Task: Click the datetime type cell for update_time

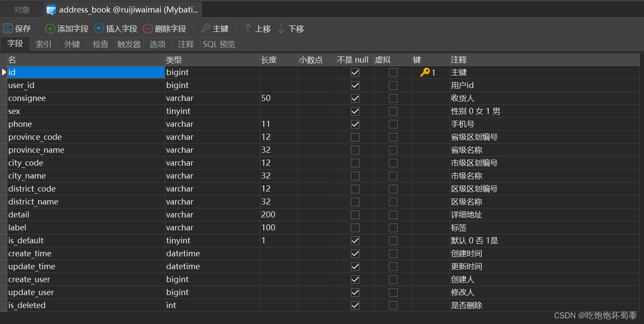Action: (212, 267)
